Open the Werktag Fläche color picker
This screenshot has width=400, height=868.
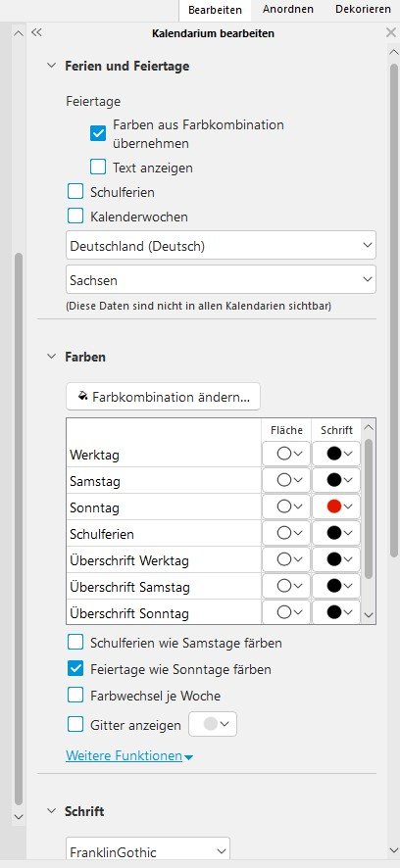[x=286, y=454]
